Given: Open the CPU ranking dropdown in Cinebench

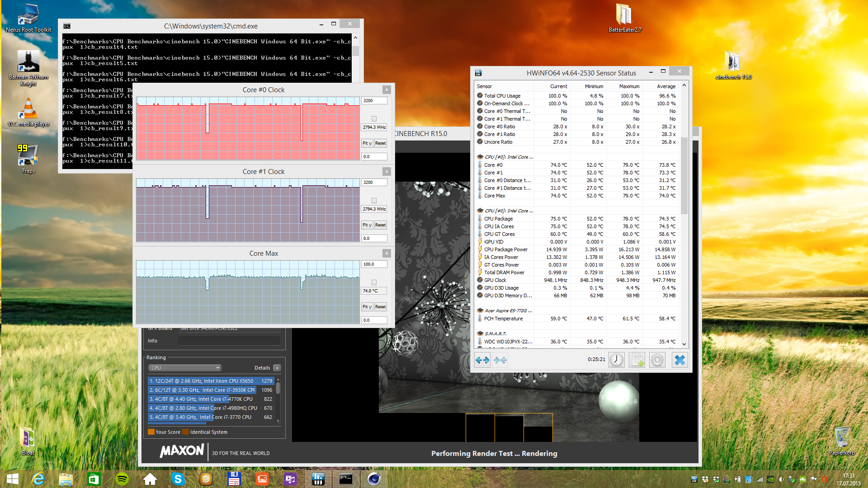Looking at the screenshot, I should click(185, 368).
